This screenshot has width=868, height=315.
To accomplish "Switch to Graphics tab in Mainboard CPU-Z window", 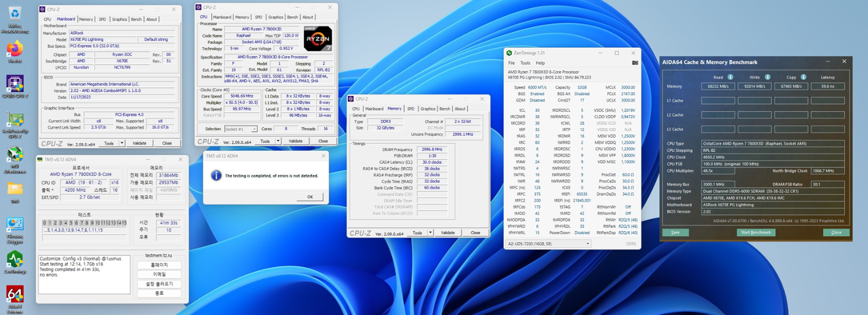I will coord(119,20).
